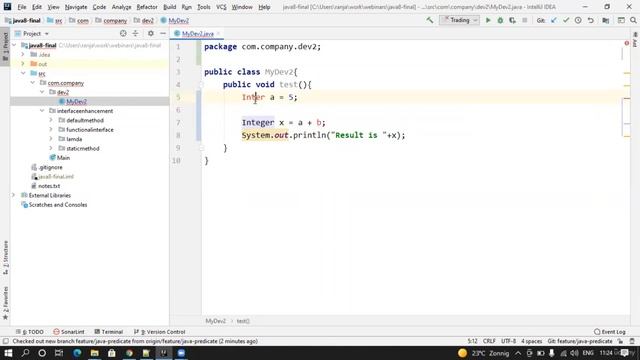This screenshot has width=640, height=360.
Task: Select Main class in project tree
Action: 63,158
